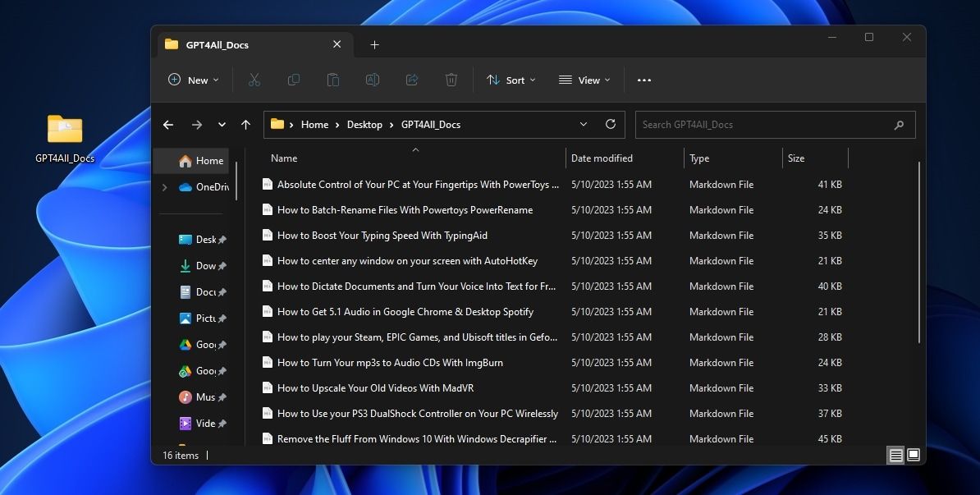
Task: Click the Cut scissors icon in the toolbar
Action: click(x=254, y=80)
